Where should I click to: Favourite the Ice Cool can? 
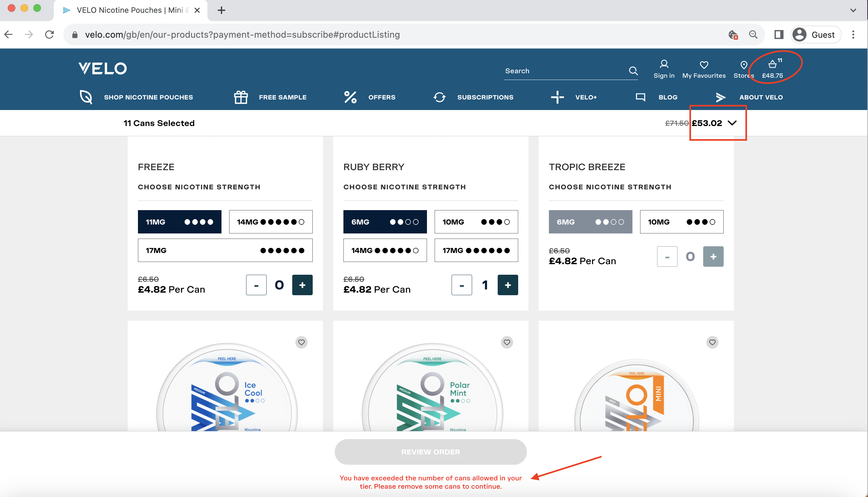pyautogui.click(x=301, y=342)
